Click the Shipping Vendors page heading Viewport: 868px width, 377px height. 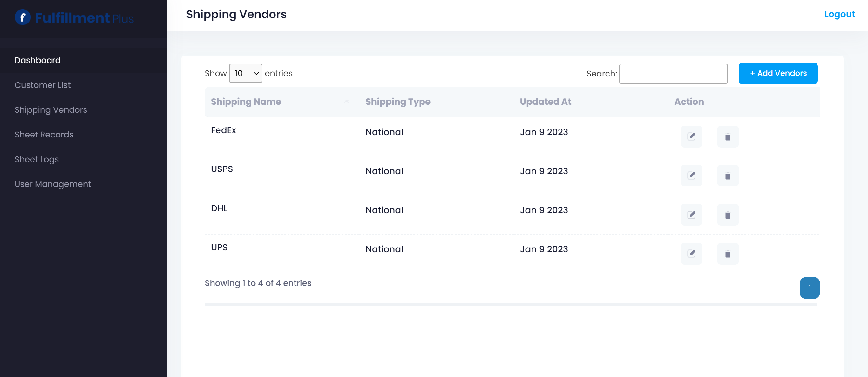236,14
